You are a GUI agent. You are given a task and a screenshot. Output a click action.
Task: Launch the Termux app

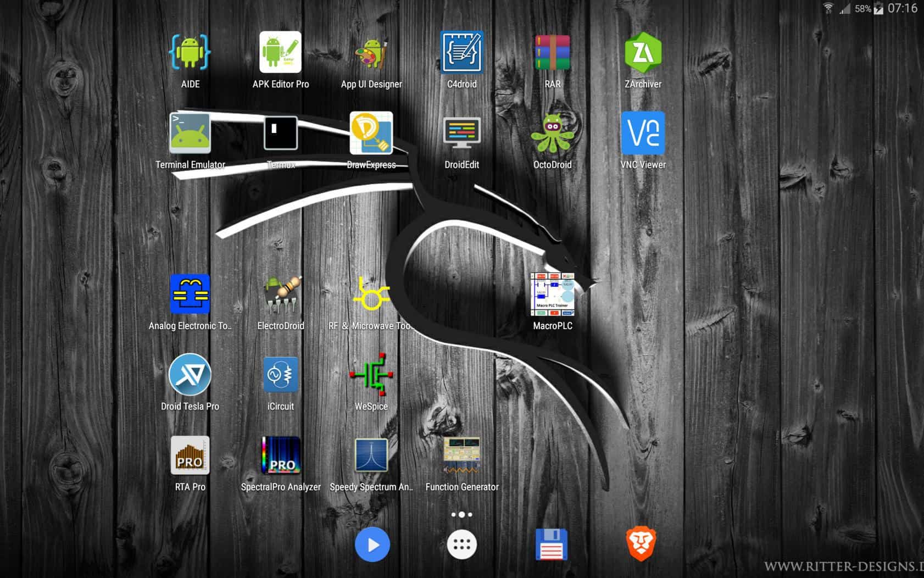point(281,133)
